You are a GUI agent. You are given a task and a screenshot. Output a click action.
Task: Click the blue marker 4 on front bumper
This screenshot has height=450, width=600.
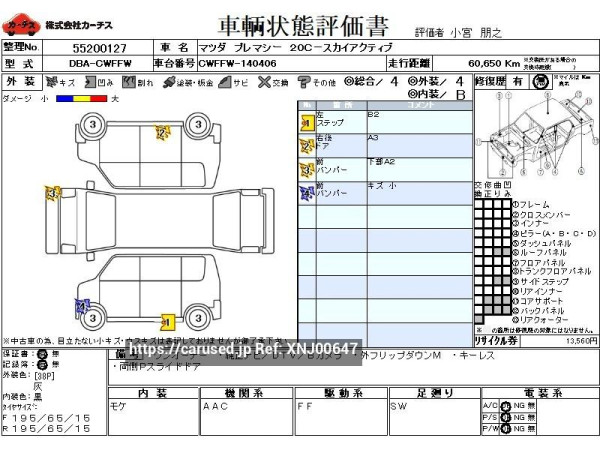click(x=81, y=305)
